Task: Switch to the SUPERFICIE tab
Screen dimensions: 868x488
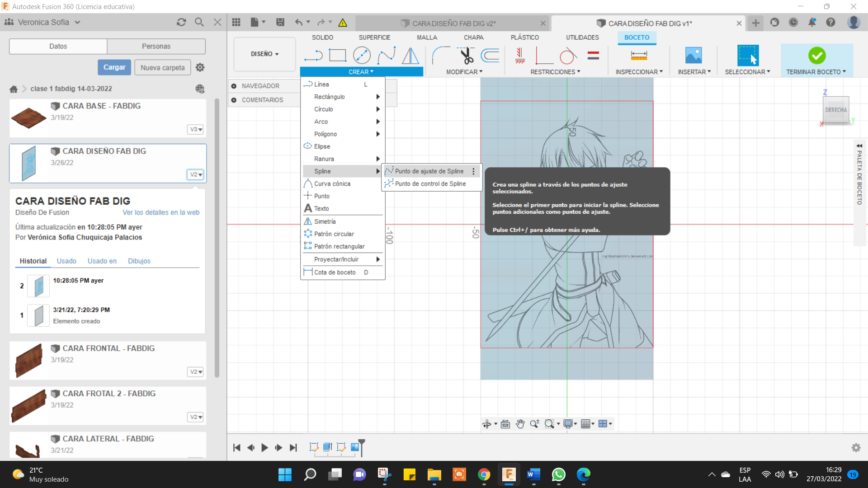Action: [x=374, y=38]
